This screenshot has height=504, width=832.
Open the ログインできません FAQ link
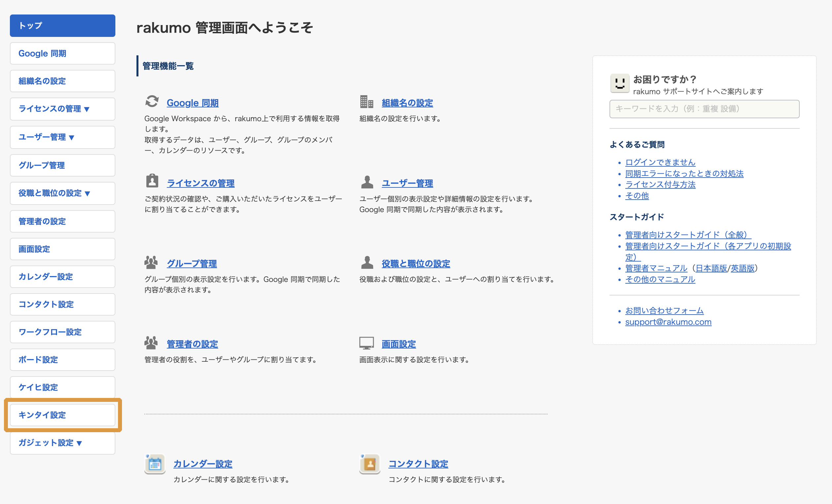tap(660, 162)
